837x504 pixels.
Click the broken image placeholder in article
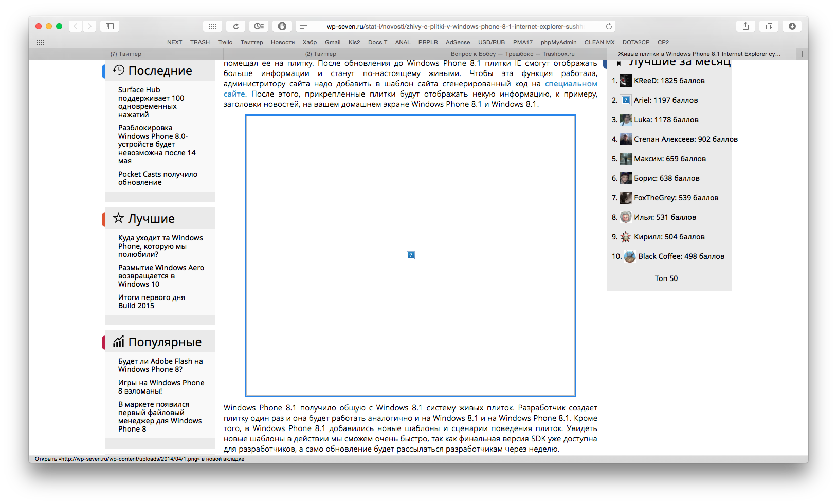pyautogui.click(x=410, y=255)
